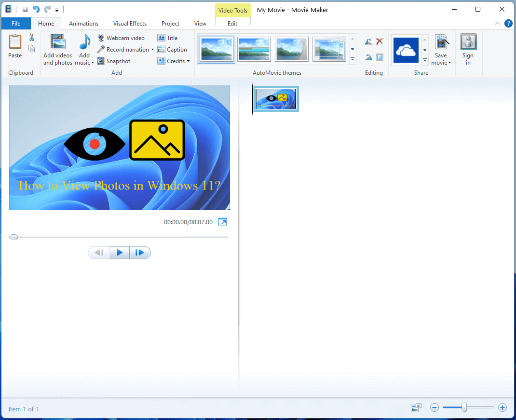The width and height of the screenshot is (516, 420).
Task: Open the Visual Effects tab
Action: 130,23
